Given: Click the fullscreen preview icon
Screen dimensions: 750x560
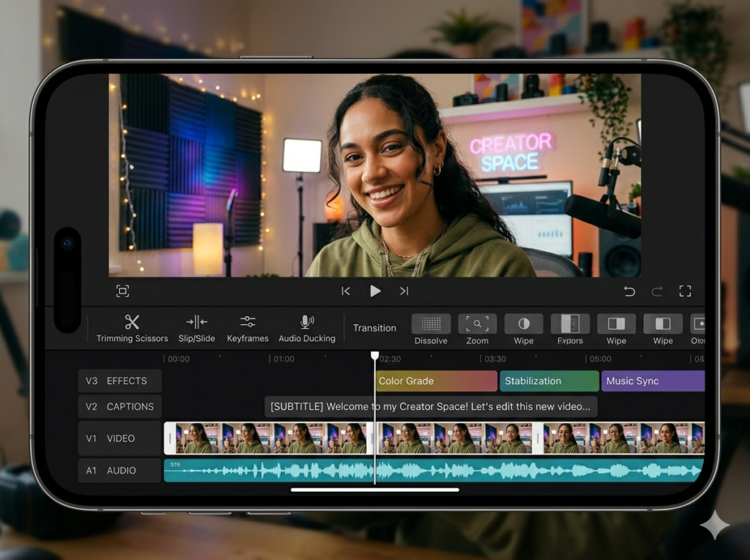Looking at the screenshot, I should point(685,291).
